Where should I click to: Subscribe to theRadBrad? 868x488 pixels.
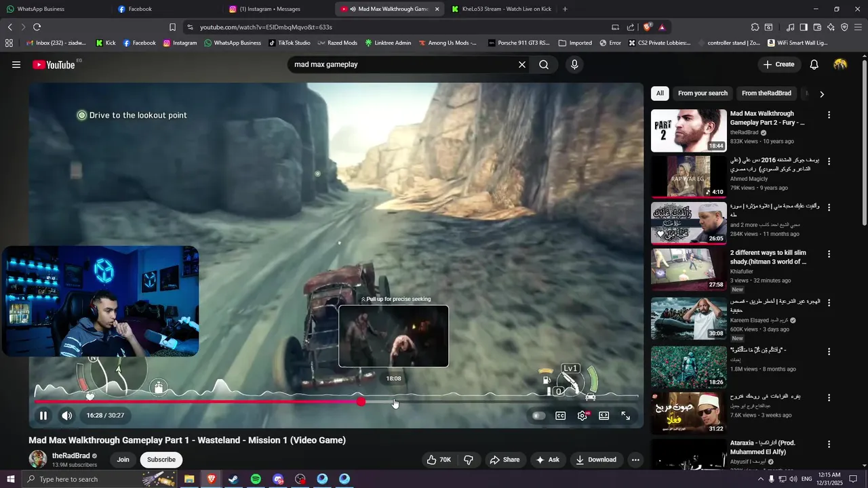click(161, 460)
